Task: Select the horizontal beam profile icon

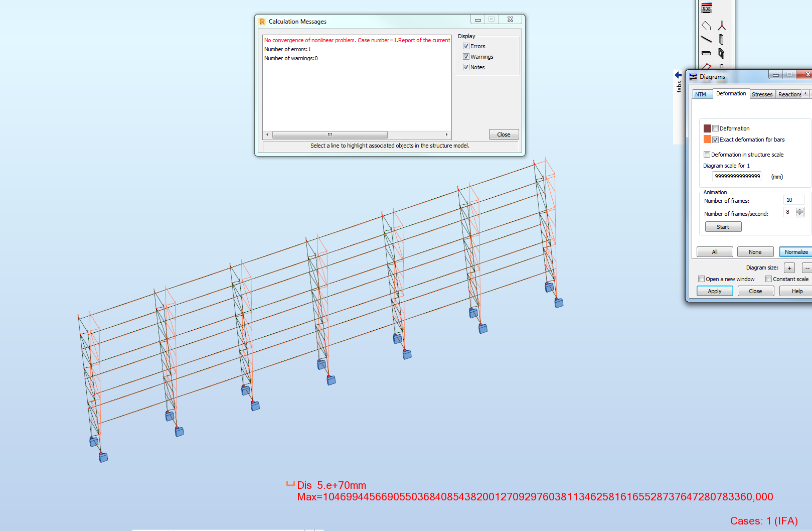Action: click(x=707, y=53)
